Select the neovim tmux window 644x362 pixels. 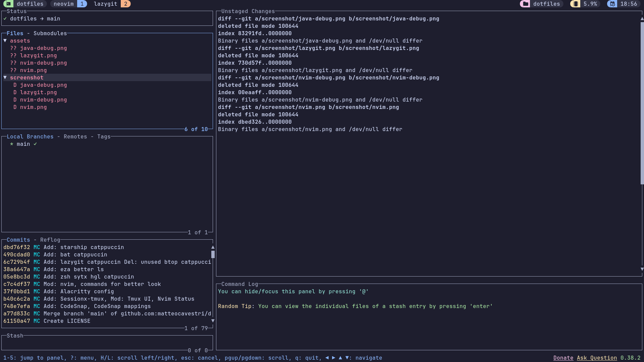[64, 4]
